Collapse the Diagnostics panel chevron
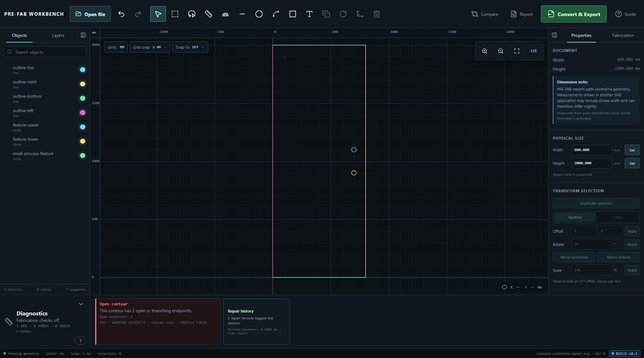 [x=81, y=304]
